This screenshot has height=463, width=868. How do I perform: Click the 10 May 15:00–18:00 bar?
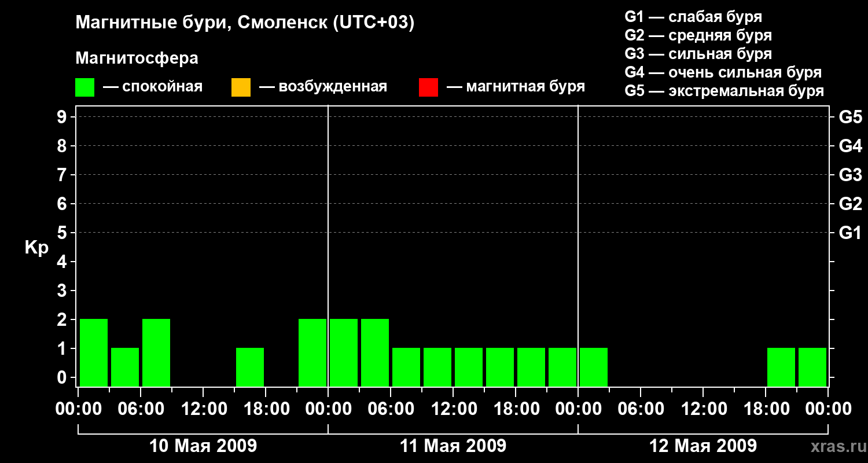click(250, 367)
